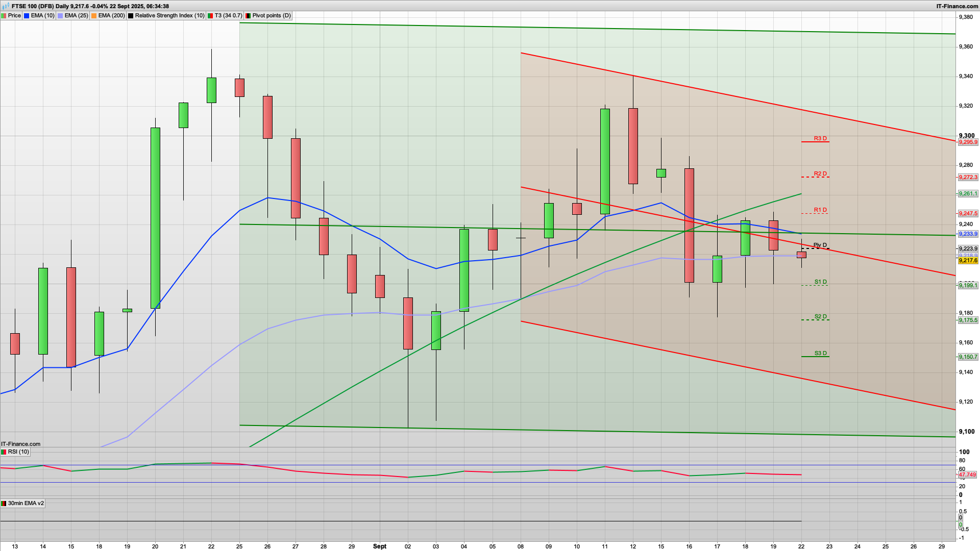Viewport: 980px width, 551px height.
Task: Click the candlestick chart icon beside FTSE 100 title
Action: pyautogui.click(x=5, y=6)
